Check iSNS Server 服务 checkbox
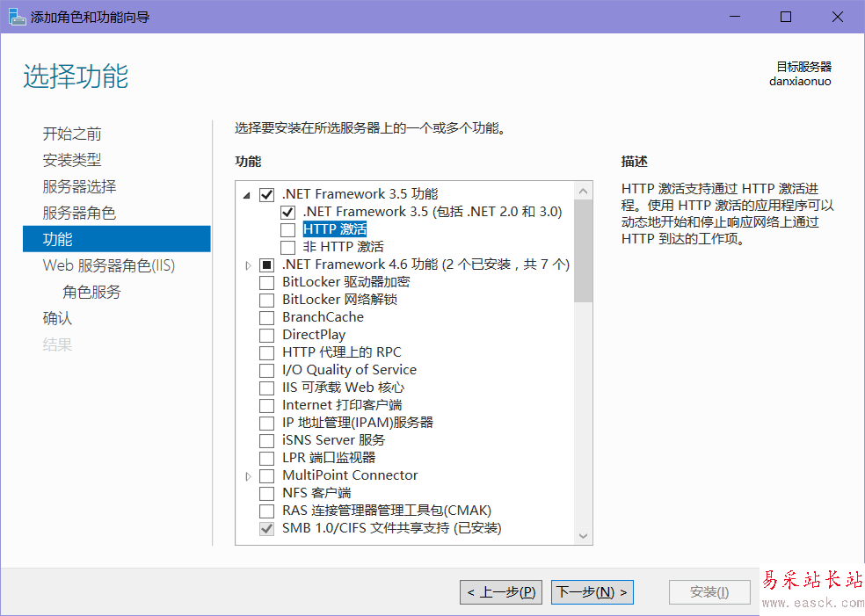Viewport: 865px width, 616px height. coord(266,440)
